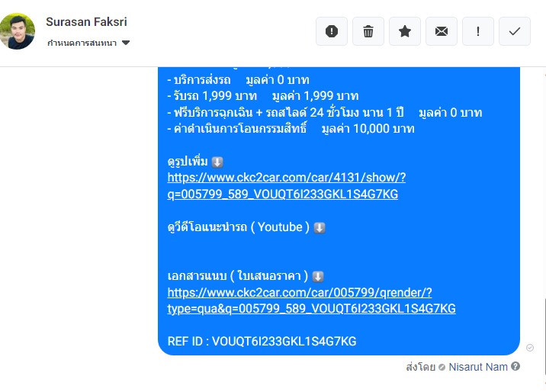The image size is (546, 392).
Task: Click the question mark help icon beside Nisarut Nam
Action: tap(515, 366)
